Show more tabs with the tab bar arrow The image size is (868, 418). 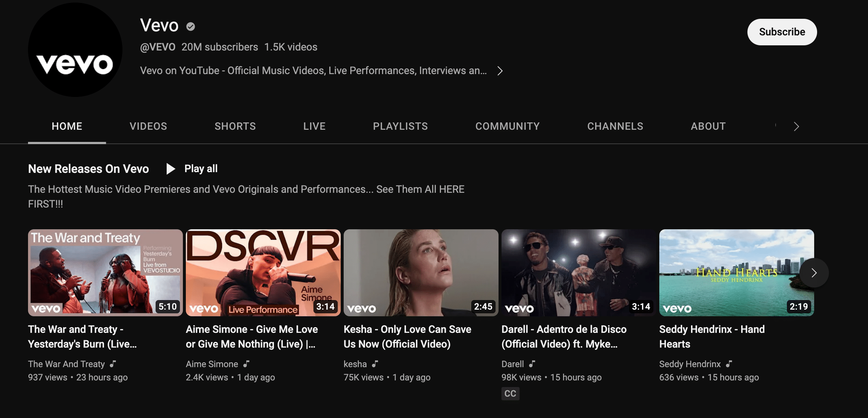coord(796,126)
